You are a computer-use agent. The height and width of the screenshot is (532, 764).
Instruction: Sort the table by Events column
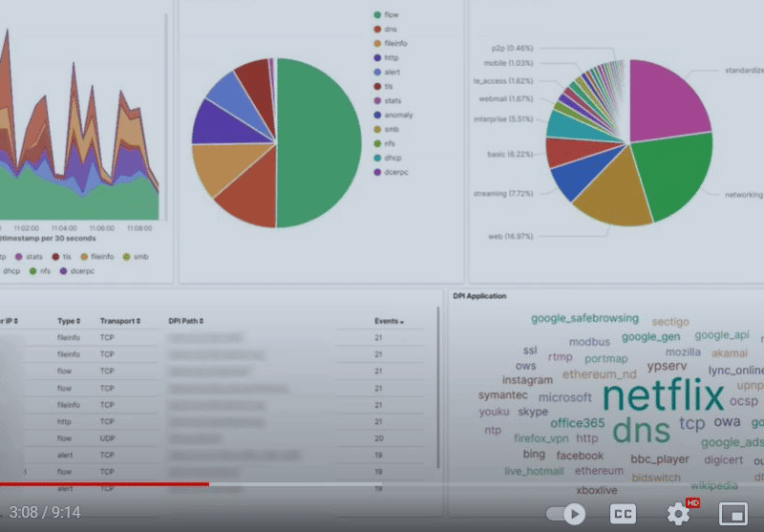390,321
